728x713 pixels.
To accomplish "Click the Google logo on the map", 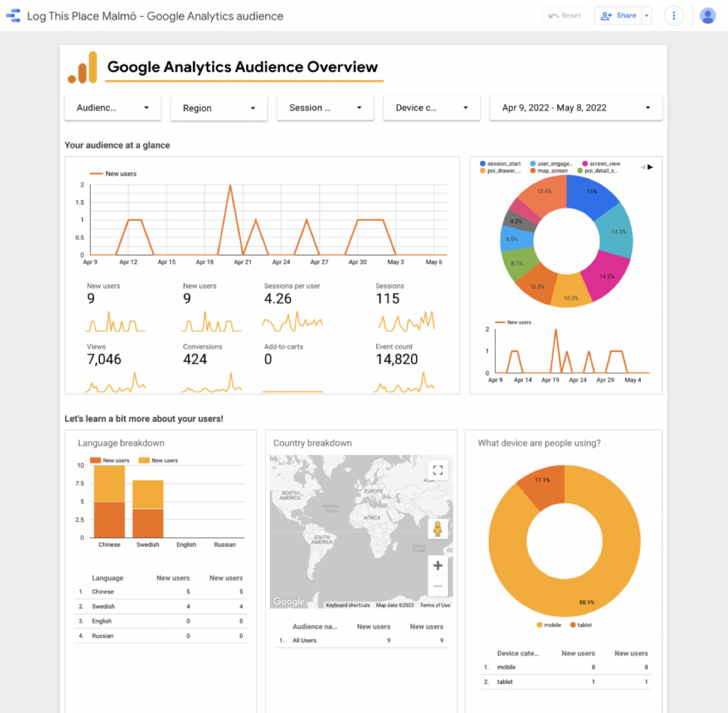I will [x=289, y=601].
